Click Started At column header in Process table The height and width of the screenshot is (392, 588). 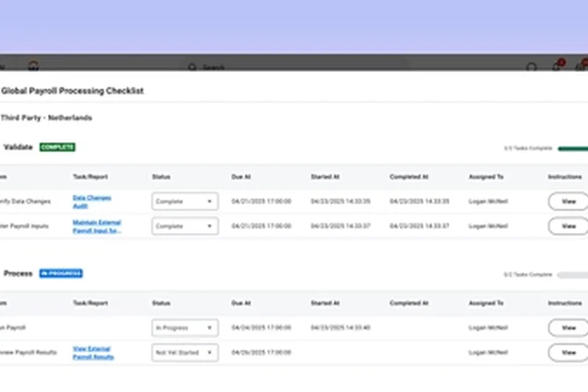point(325,303)
